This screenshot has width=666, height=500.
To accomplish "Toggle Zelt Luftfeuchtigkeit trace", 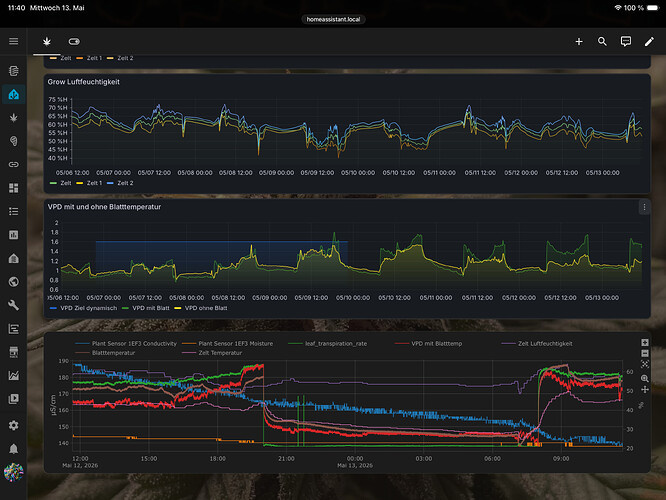I will pyautogui.click(x=537, y=344).
